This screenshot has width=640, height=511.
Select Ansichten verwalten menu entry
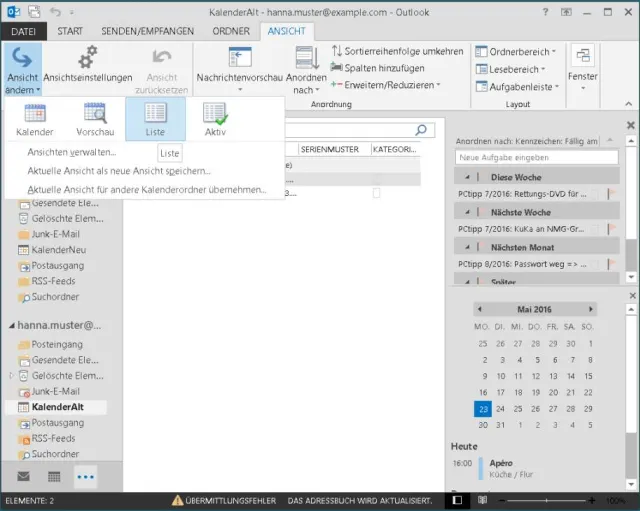click(x=71, y=152)
